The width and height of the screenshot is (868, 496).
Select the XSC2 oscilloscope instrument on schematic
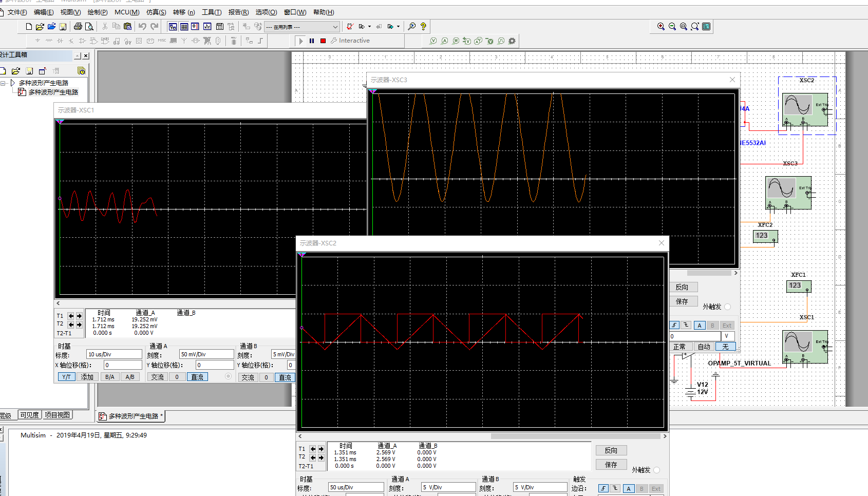(805, 109)
